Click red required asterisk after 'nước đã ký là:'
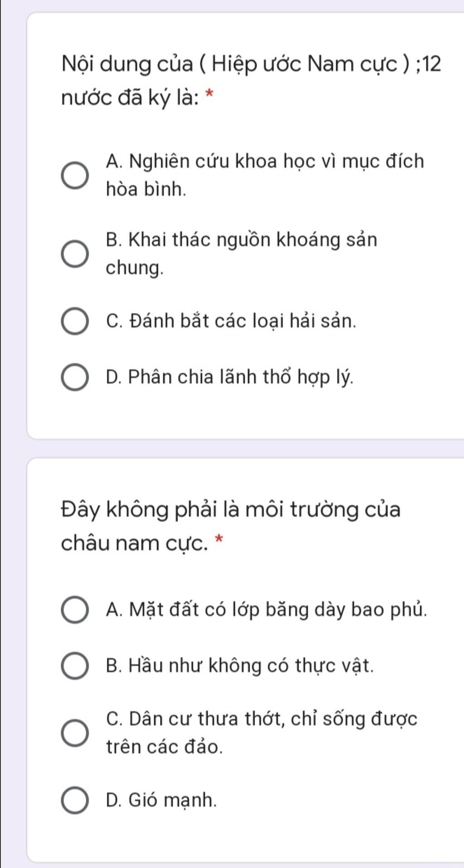This screenshot has height=868, width=464. point(209,95)
